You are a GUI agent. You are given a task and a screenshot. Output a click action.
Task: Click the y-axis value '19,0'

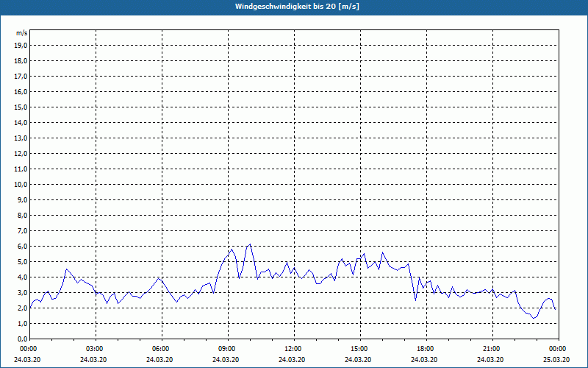(x=21, y=46)
